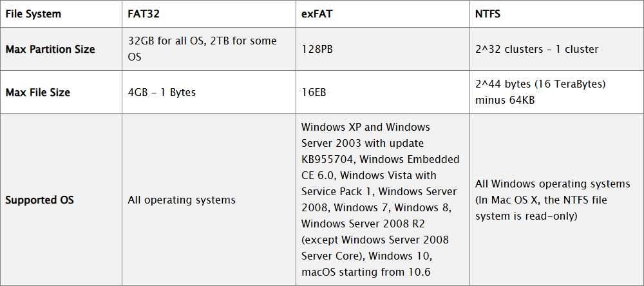Click the 16EB file size cell
Image resolution: width=644 pixels, height=286 pixels.
314,92
